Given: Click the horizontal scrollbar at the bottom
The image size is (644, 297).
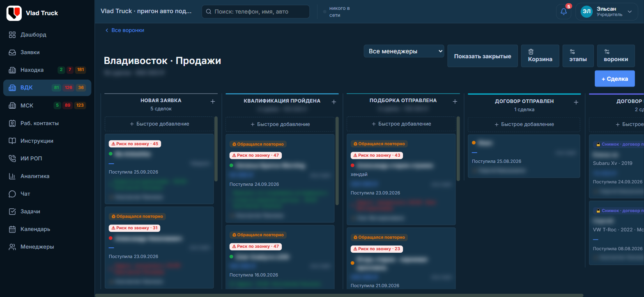Looking at the screenshot, I should pyautogui.click(x=339, y=295).
